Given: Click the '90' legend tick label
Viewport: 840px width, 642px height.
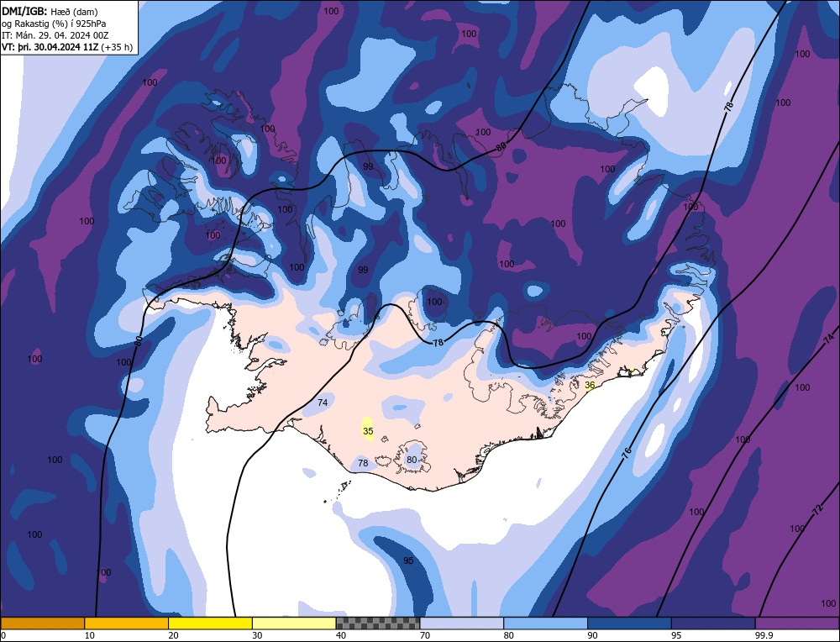Looking at the screenshot, I should point(592,635).
